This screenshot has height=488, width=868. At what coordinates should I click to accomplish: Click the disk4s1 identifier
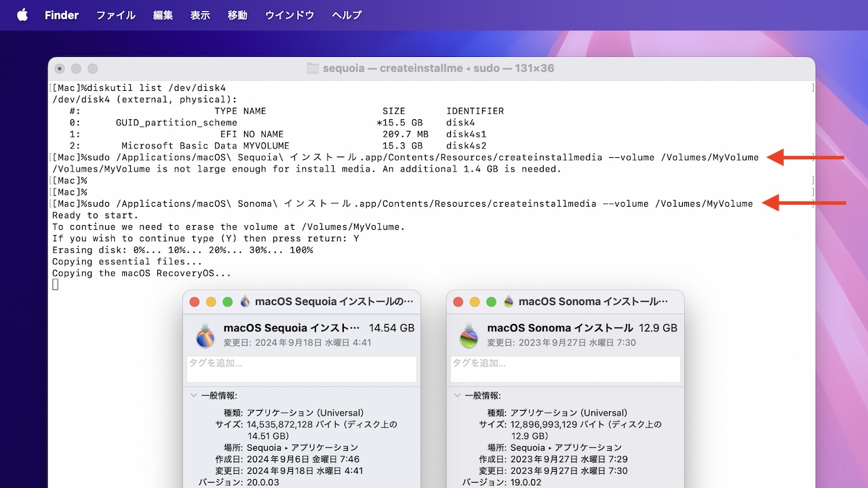coord(467,134)
